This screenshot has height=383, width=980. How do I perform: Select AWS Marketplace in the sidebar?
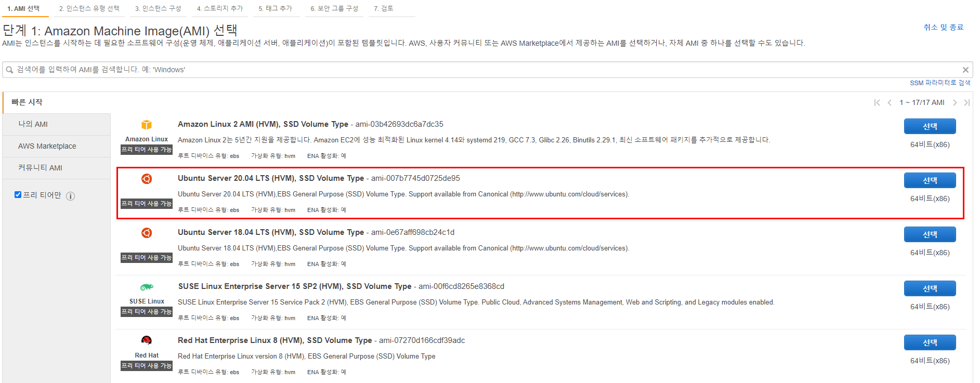point(56,146)
